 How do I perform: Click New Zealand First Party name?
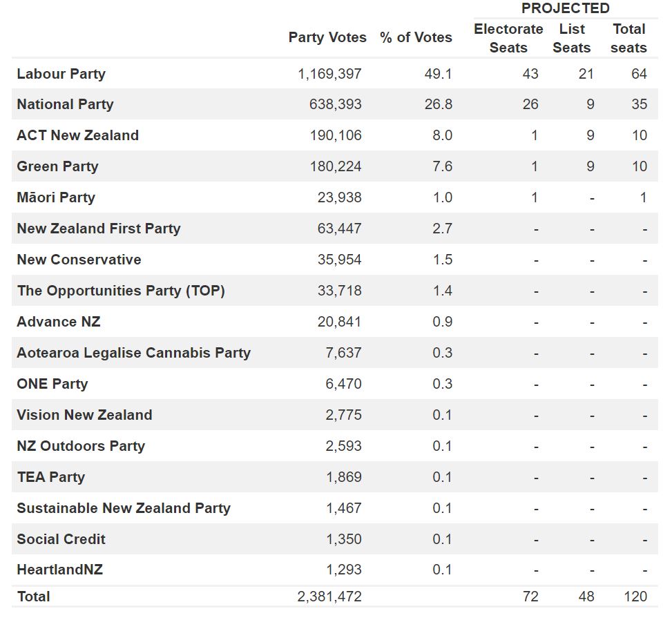point(98,229)
